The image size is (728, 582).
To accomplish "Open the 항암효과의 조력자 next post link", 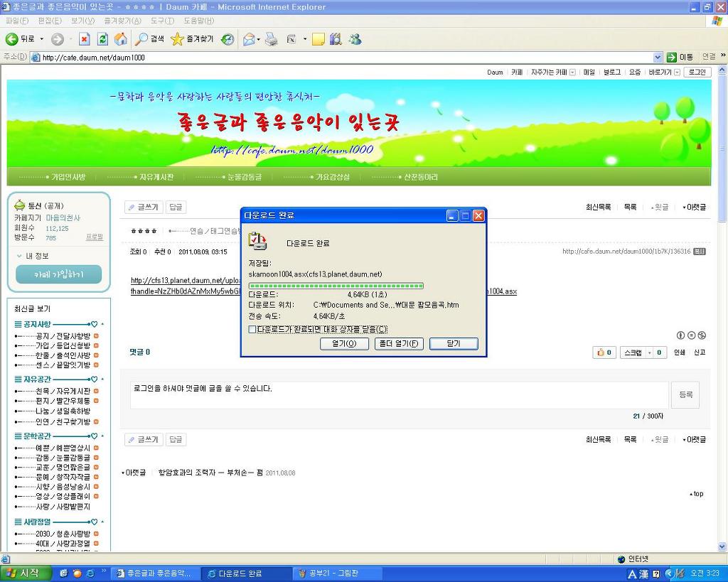I will (x=210, y=473).
